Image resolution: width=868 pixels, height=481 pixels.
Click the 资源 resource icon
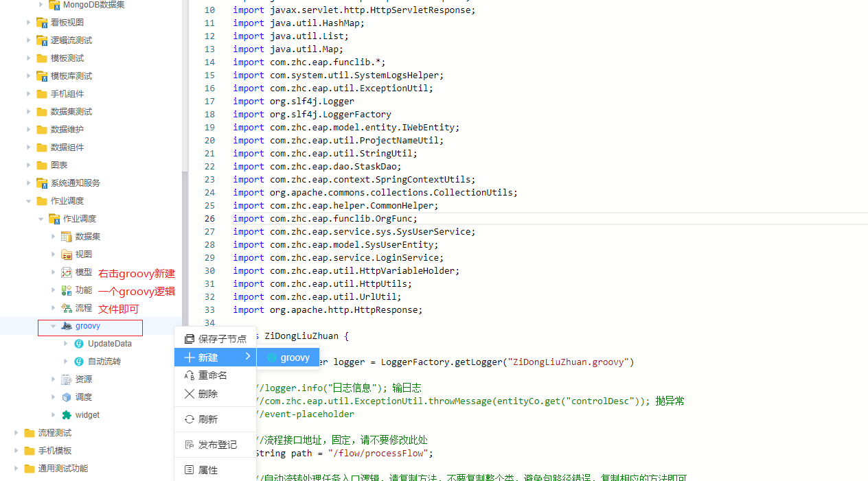tap(67, 379)
